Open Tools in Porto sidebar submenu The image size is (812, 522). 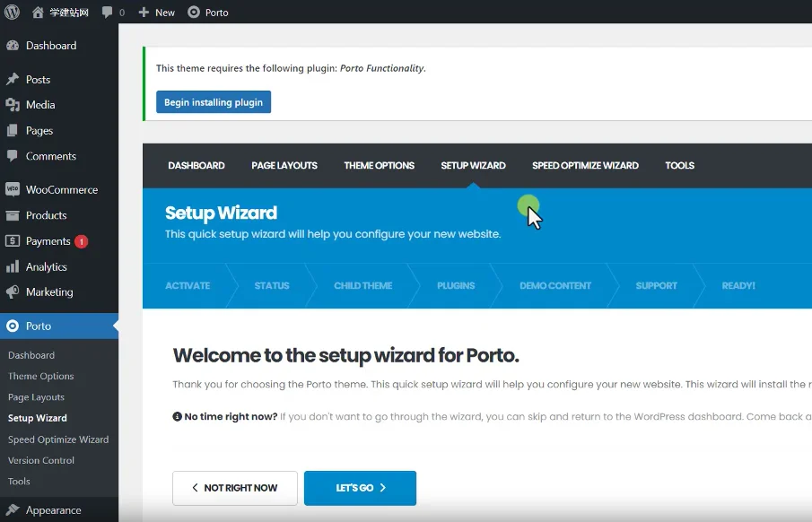coord(19,481)
